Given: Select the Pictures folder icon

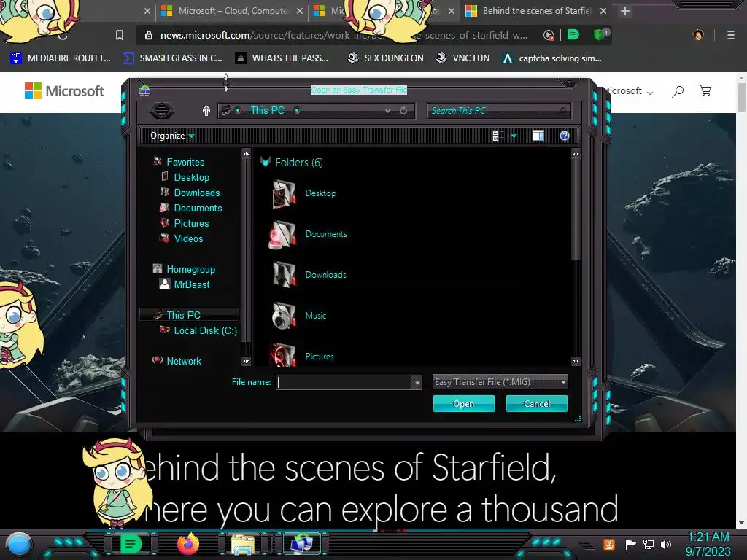Looking at the screenshot, I should click(x=284, y=355).
